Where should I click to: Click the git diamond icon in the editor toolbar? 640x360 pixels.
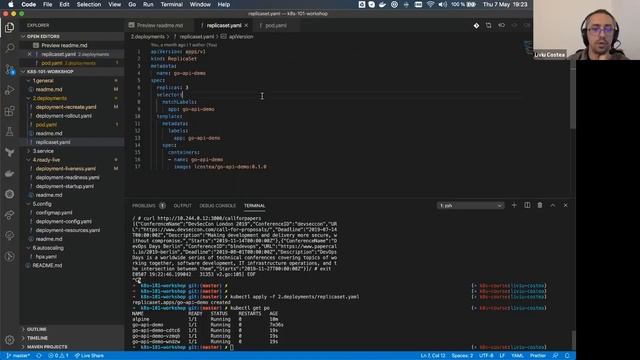pyautogui.click(x=476, y=25)
